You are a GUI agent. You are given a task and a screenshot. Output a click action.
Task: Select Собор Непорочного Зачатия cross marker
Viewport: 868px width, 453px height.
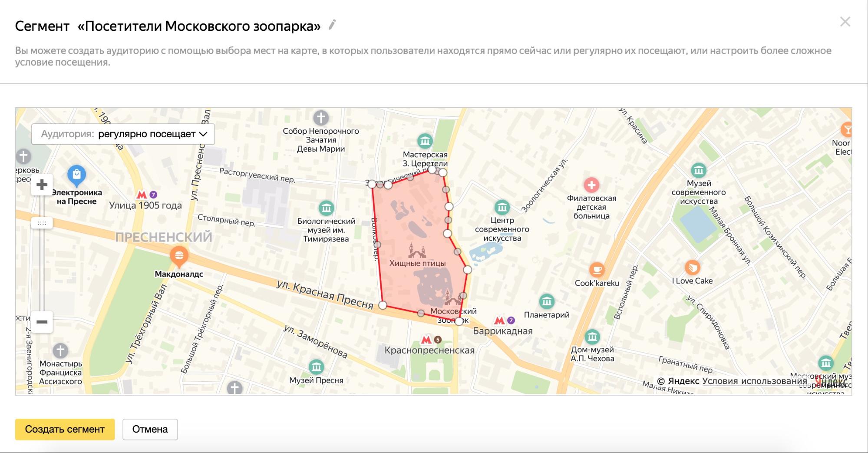coord(321,118)
